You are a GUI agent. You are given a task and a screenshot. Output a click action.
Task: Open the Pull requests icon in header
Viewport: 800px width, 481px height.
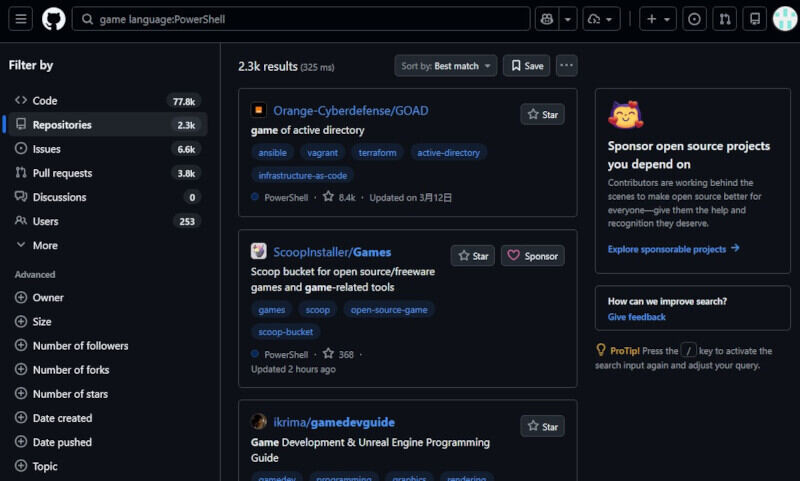(724, 19)
